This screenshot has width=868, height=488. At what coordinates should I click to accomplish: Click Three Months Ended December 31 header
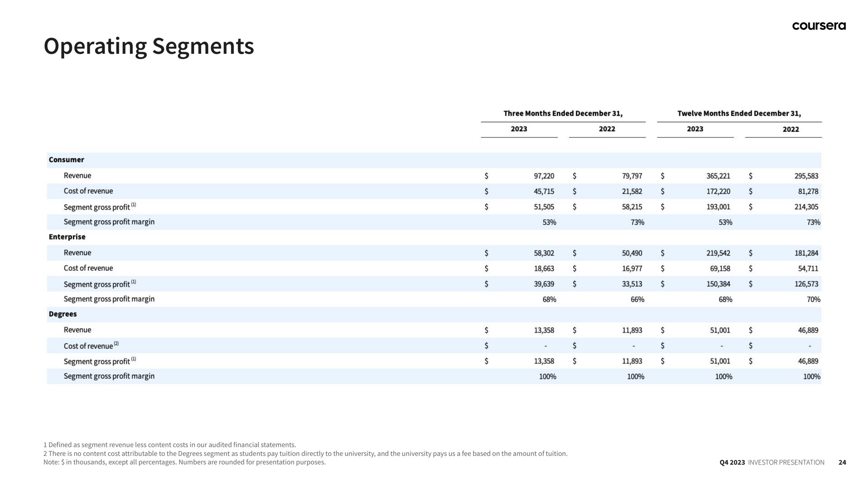(563, 113)
